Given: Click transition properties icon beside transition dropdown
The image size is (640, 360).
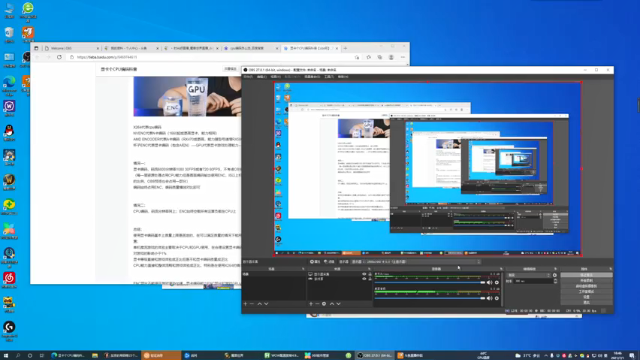Looking at the screenshot, I should coord(555,275).
